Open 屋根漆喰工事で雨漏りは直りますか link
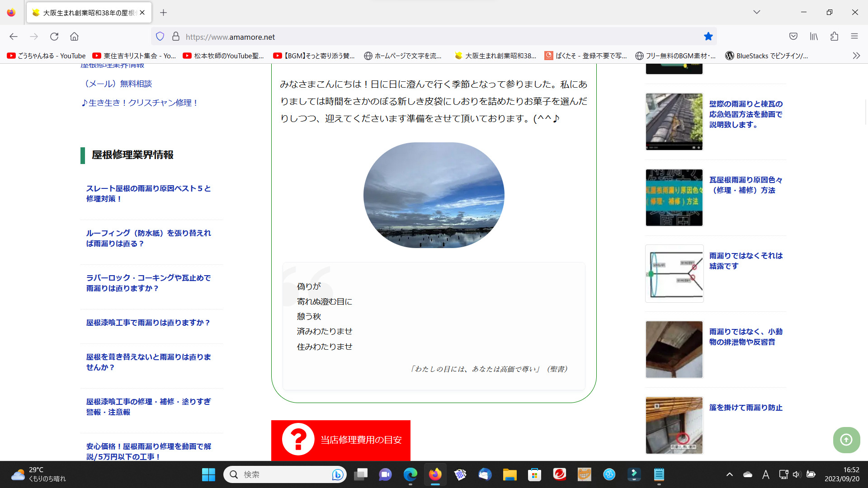This screenshot has width=868, height=488. [148, 323]
